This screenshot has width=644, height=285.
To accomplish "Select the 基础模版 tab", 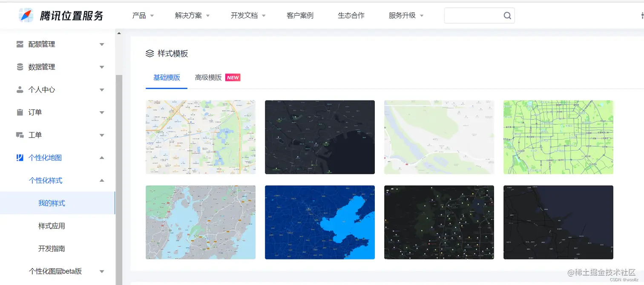I will coord(166,78).
